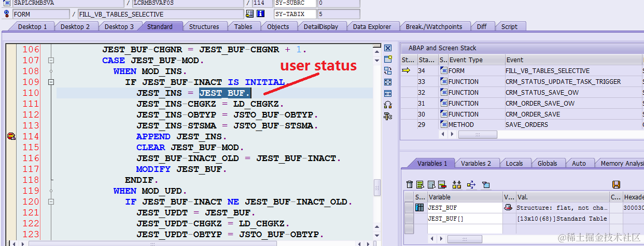Open the Globals tab
This screenshot has width=644, height=246.
(547, 163)
